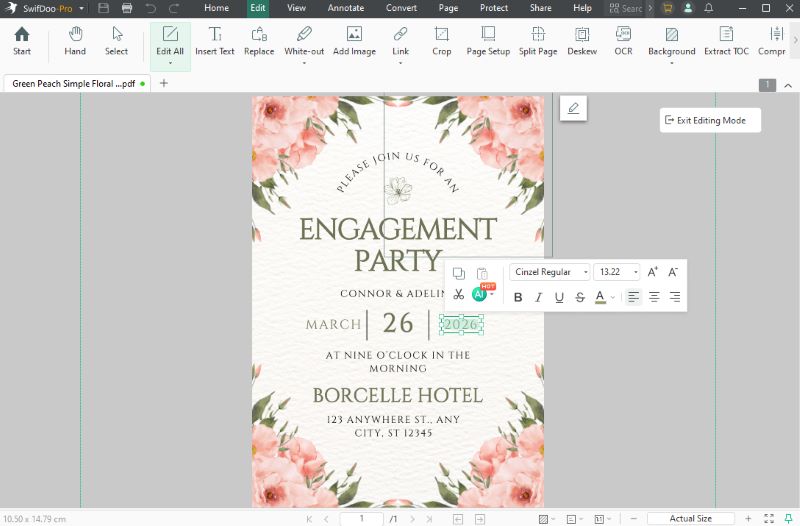Viewport: 800px width, 526px height.
Task: Choose the White-out tool
Action: tap(304, 41)
